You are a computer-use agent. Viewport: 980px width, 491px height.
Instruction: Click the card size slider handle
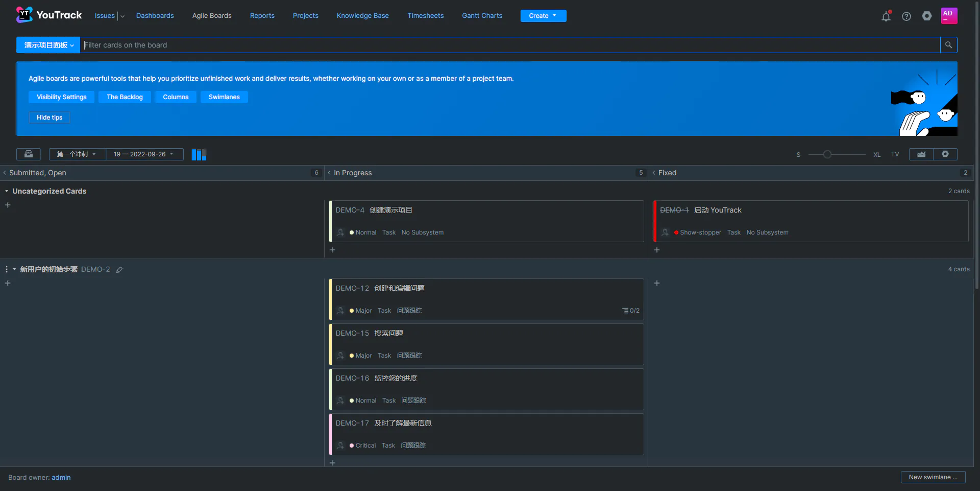pos(827,154)
